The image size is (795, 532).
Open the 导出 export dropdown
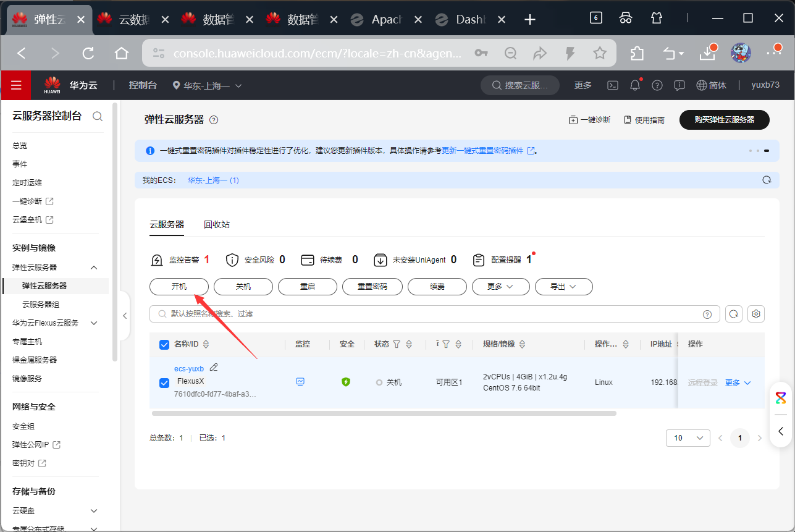coord(564,287)
